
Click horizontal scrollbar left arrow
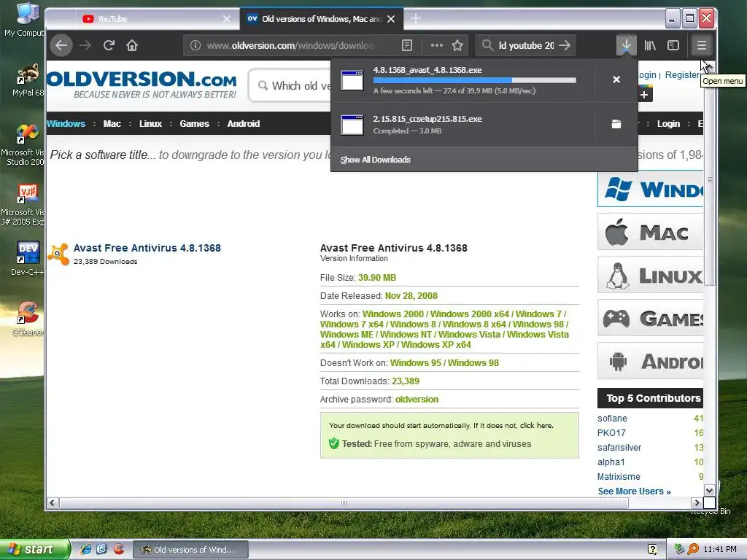click(x=53, y=503)
